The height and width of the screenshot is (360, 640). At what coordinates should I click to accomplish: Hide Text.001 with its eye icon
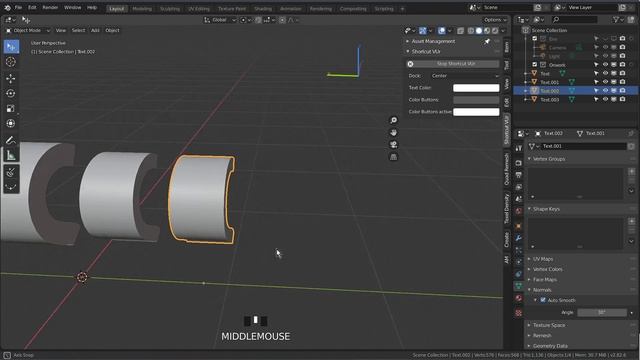click(x=605, y=82)
